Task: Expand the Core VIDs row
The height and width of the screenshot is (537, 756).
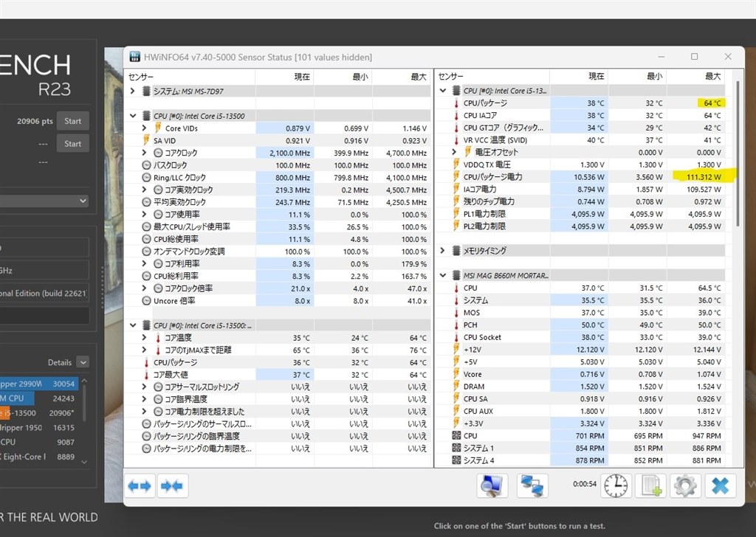Action: (x=144, y=128)
